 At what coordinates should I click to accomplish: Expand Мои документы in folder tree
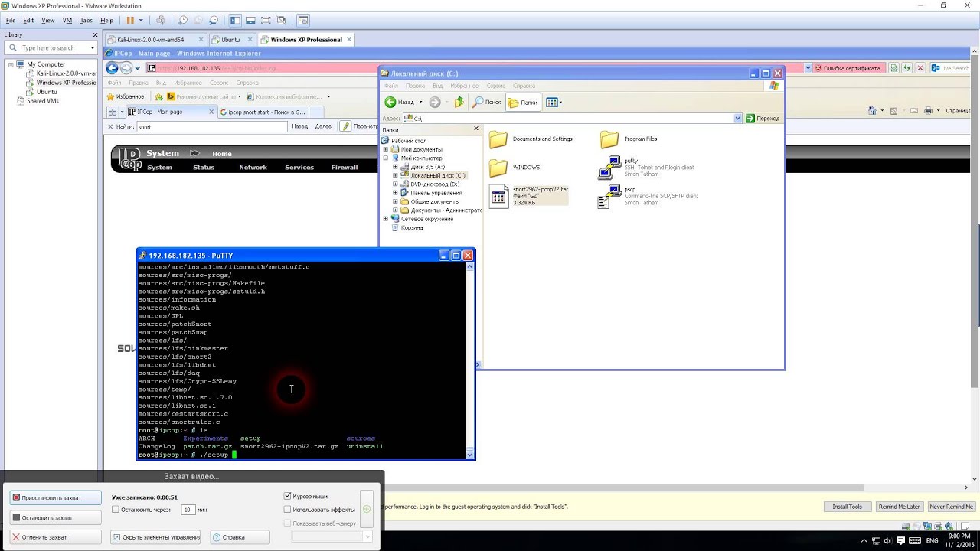(387, 149)
